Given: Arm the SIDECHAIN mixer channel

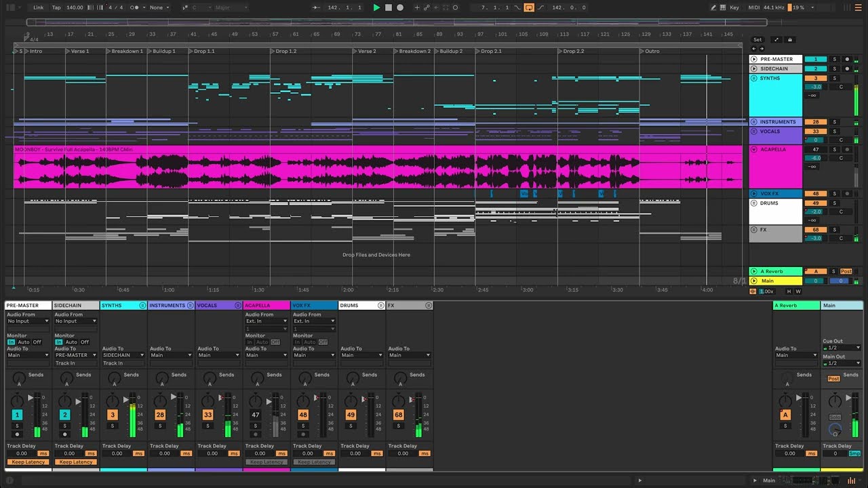Looking at the screenshot, I should pyautogui.click(x=65, y=434).
